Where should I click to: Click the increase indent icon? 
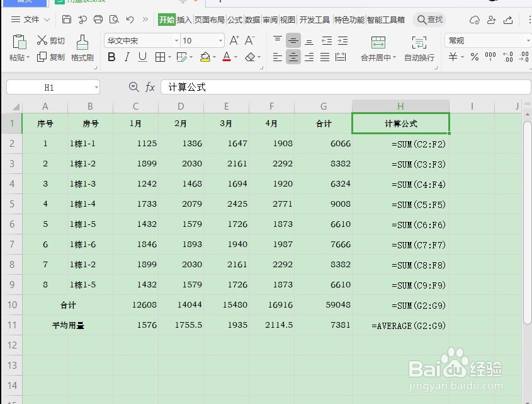[342, 41]
